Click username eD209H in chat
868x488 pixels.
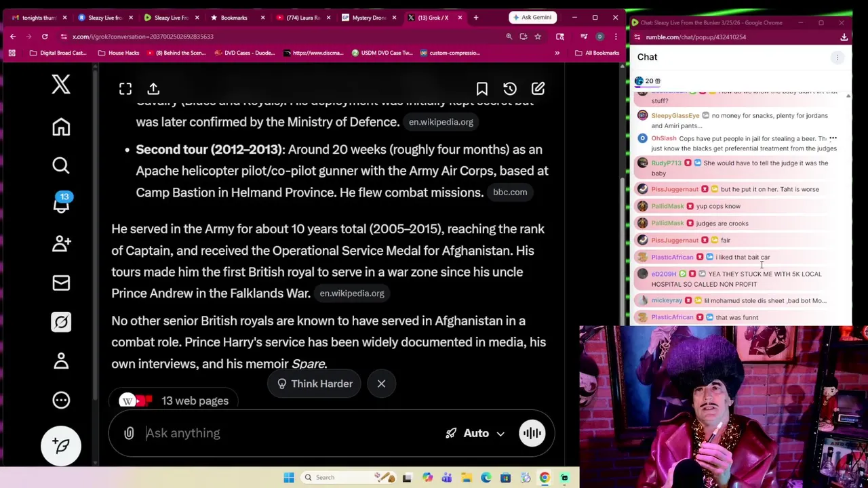click(x=663, y=274)
